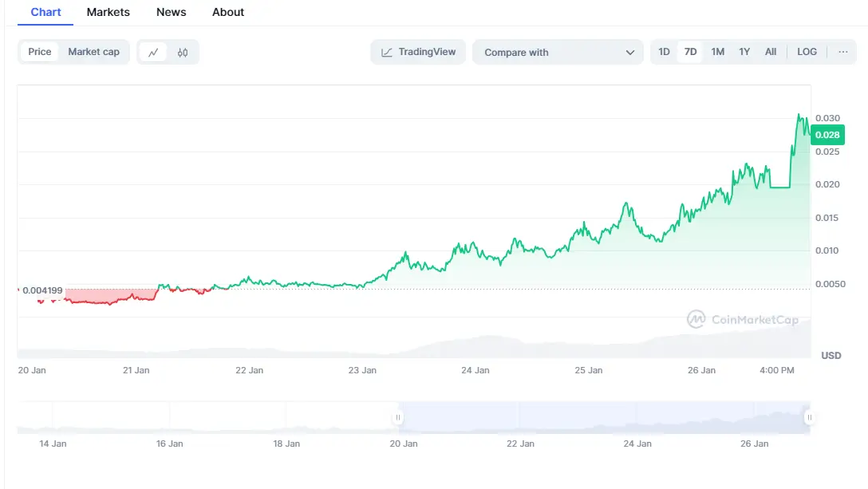
Task: Switch to line chart view icon
Action: 153,52
